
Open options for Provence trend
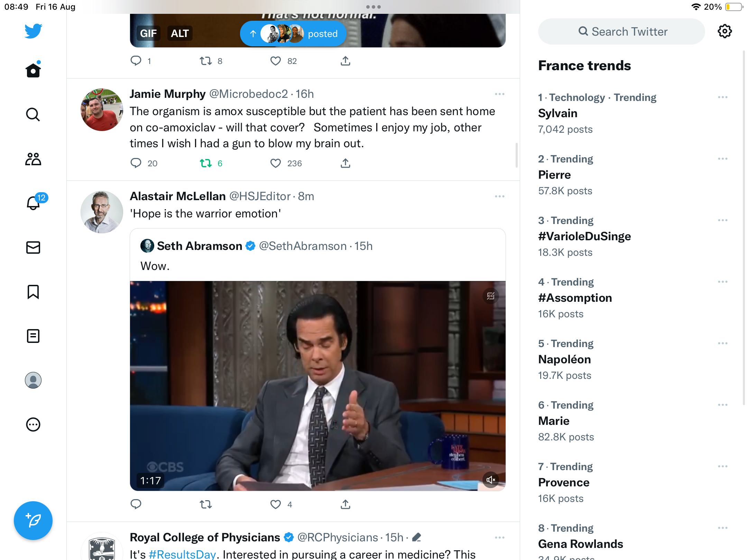(723, 467)
